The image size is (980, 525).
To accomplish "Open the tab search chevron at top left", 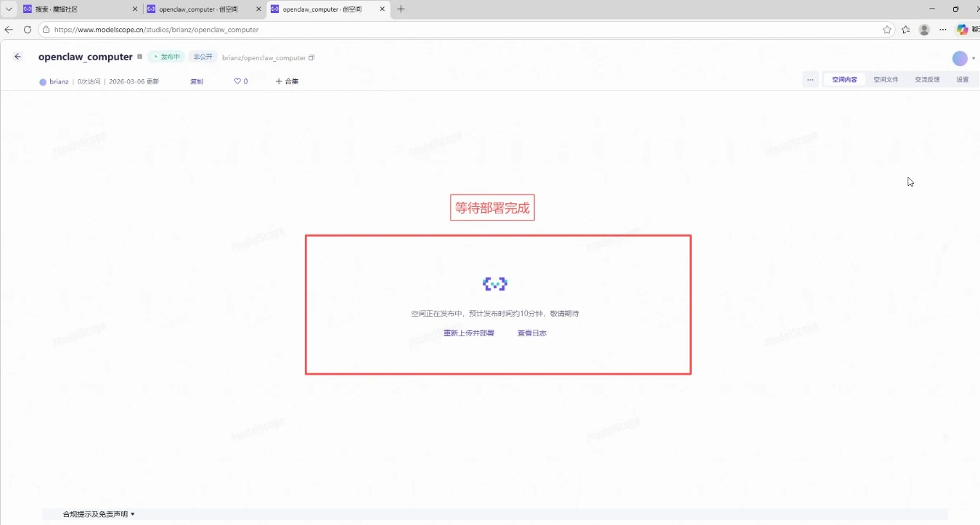I will [x=9, y=9].
